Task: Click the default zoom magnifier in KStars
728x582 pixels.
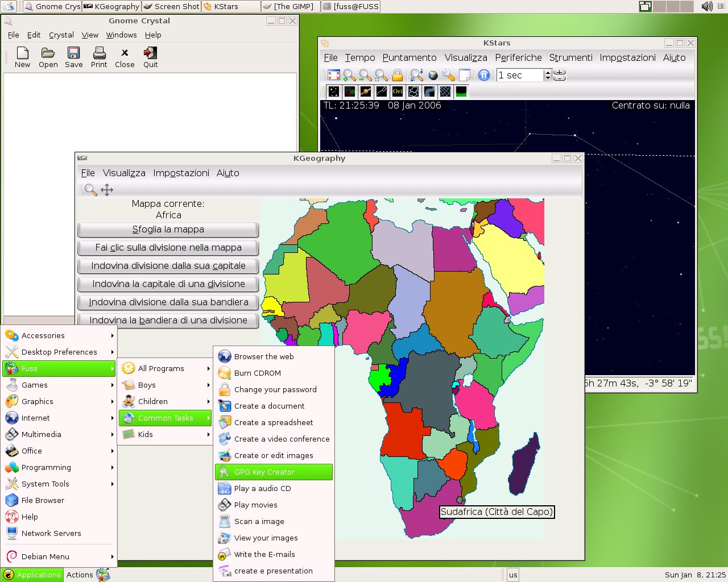Action: (x=381, y=75)
